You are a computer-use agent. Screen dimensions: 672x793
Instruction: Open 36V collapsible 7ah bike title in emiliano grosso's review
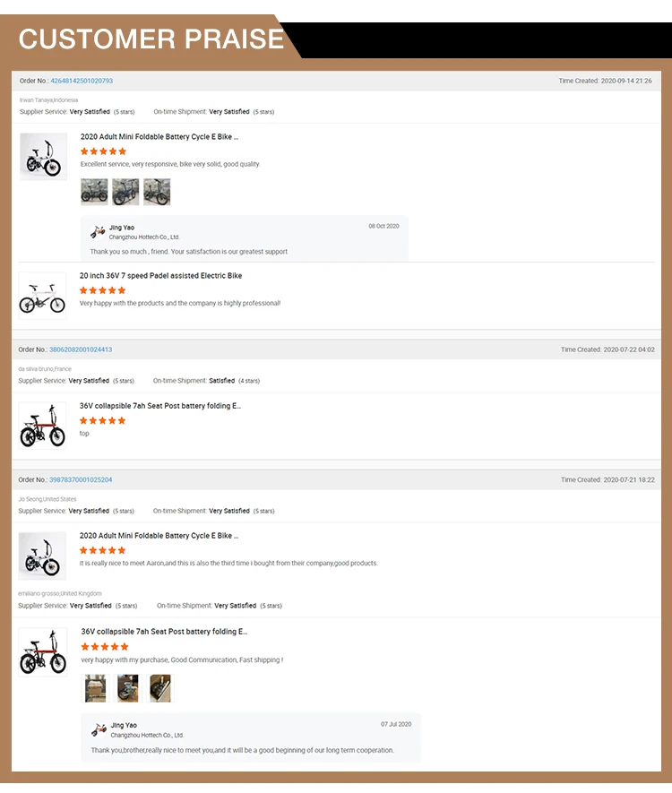pos(164,632)
